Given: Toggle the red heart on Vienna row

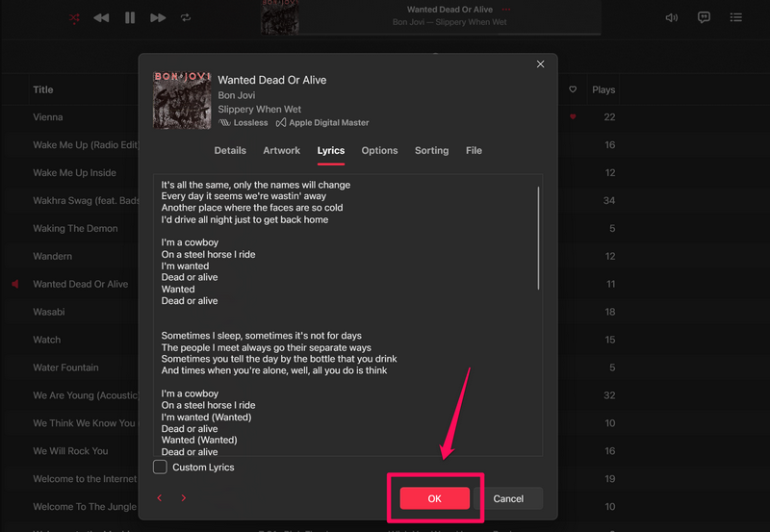Looking at the screenshot, I should point(573,116).
